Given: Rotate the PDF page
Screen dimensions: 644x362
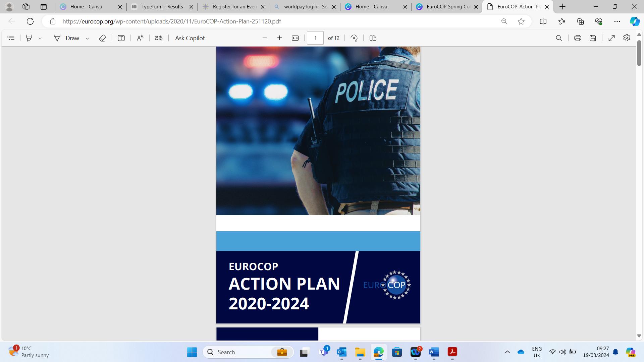Looking at the screenshot, I should click(354, 38).
